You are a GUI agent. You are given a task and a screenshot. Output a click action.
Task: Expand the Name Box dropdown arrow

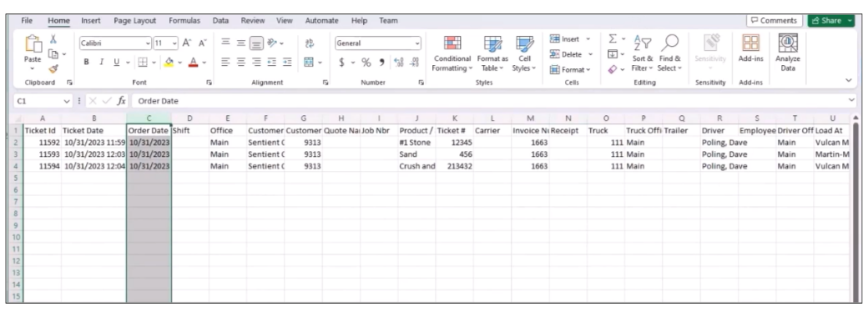[67, 101]
